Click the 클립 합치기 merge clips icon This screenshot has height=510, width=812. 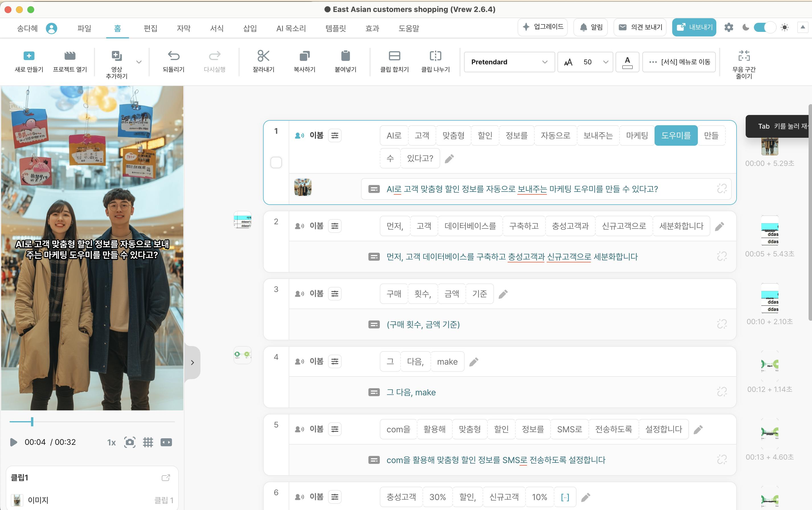394,56
